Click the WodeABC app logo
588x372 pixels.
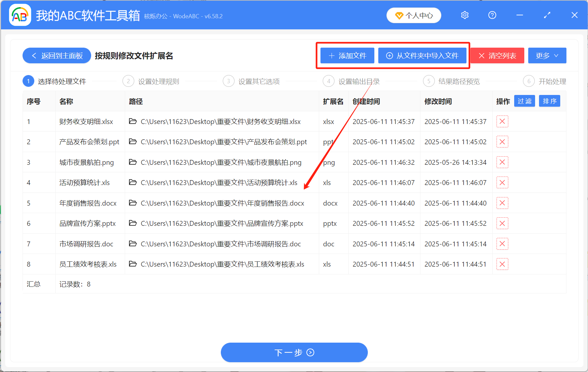tap(20, 15)
